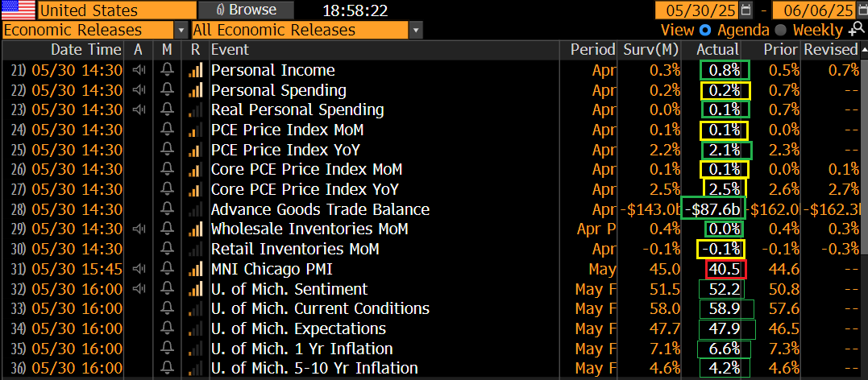Viewport: 868px width, 380px height.
Task: Select the Weekly view radio button
Action: (779, 30)
